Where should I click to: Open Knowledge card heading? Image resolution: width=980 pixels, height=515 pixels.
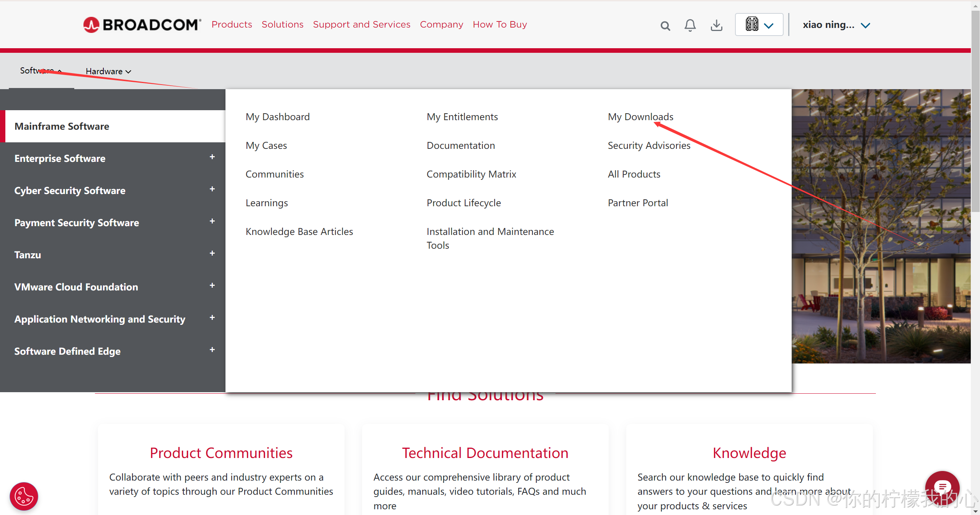pyautogui.click(x=749, y=453)
